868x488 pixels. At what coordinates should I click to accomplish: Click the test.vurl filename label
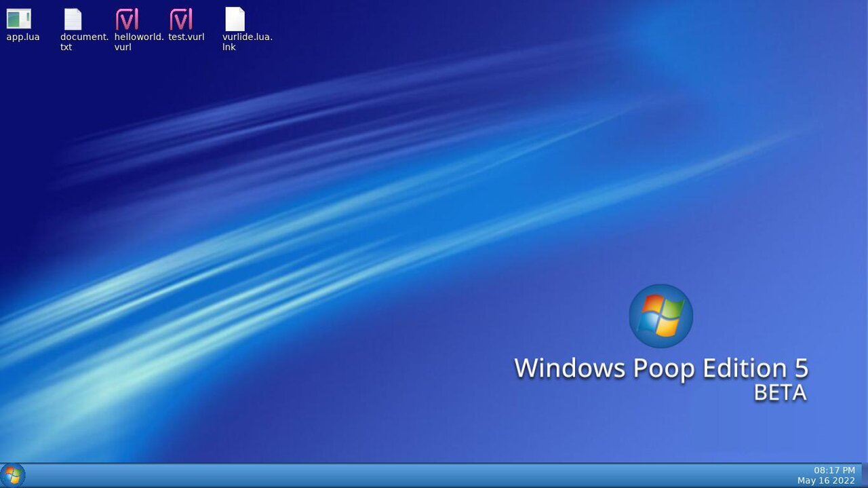[186, 37]
